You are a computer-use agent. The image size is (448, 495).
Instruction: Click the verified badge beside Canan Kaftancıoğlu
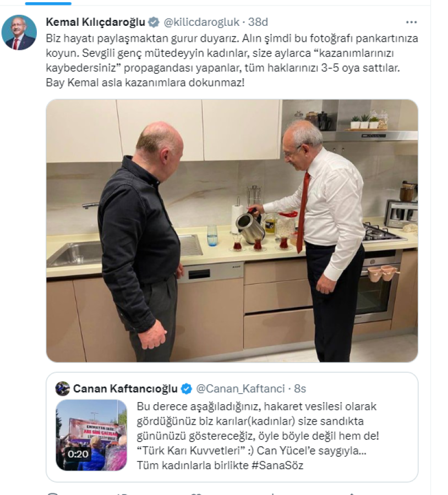coord(186,389)
